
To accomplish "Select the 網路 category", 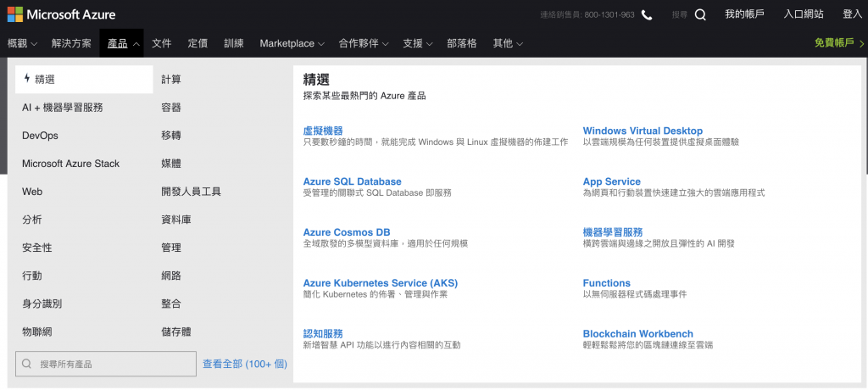I will pyautogui.click(x=171, y=276).
